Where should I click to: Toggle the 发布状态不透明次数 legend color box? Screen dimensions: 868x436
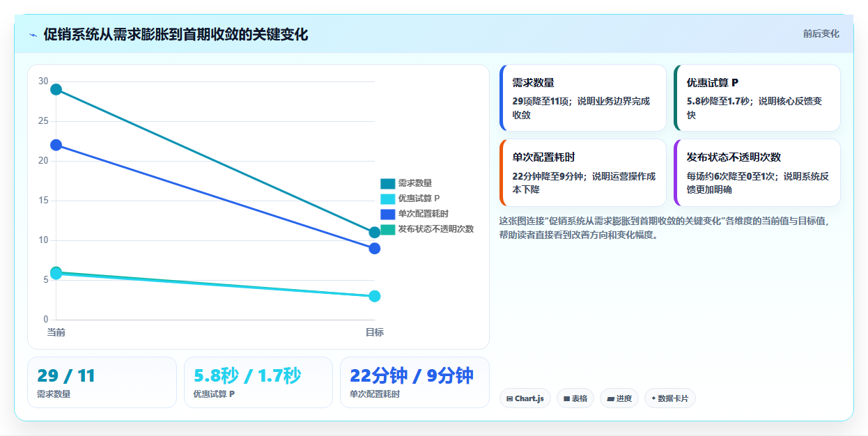coord(387,229)
